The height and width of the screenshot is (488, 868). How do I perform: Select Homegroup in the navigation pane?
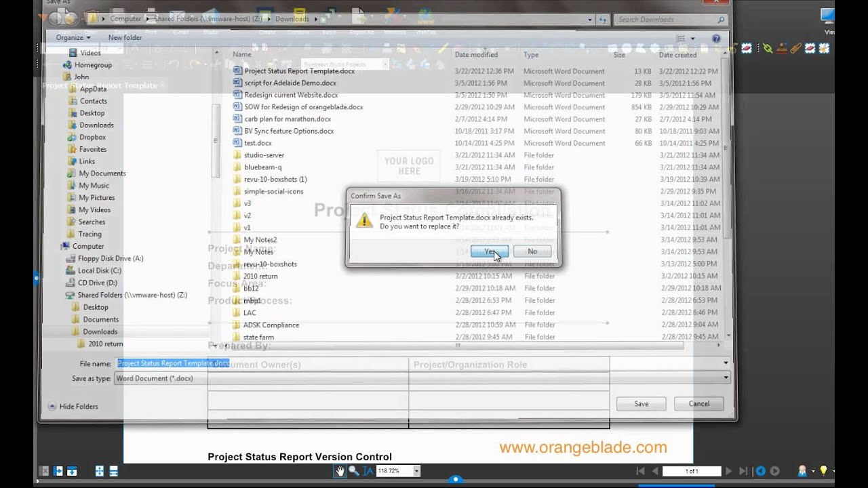(93, 65)
